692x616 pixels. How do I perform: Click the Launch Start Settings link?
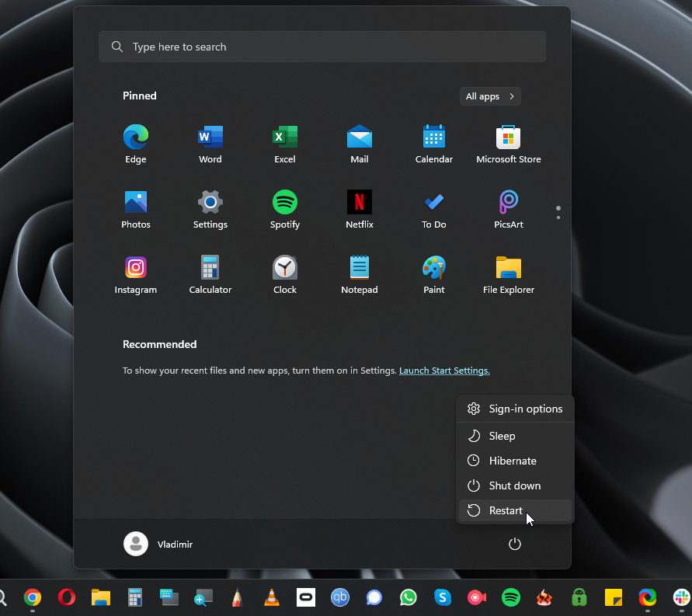click(x=444, y=371)
